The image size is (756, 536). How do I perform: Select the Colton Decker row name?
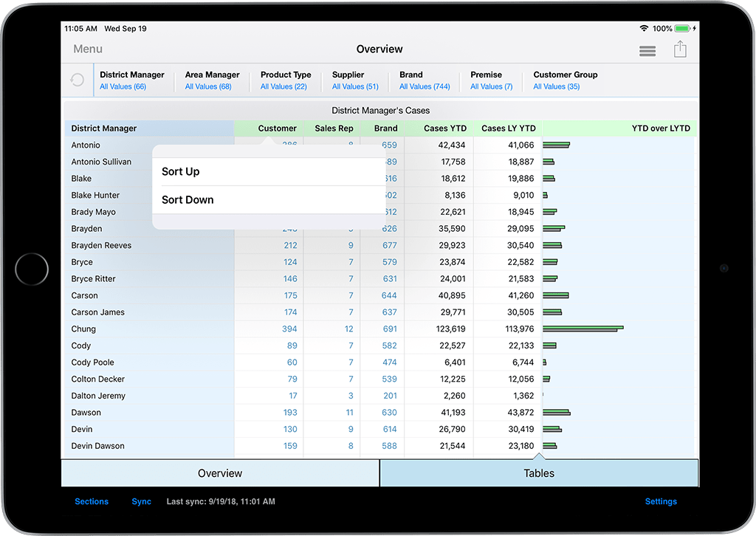98,379
